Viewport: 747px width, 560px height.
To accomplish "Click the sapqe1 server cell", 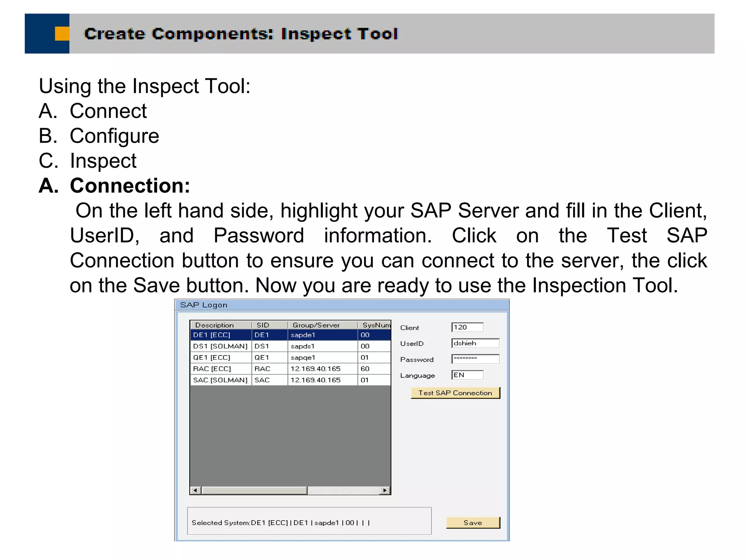I will coord(323,357).
